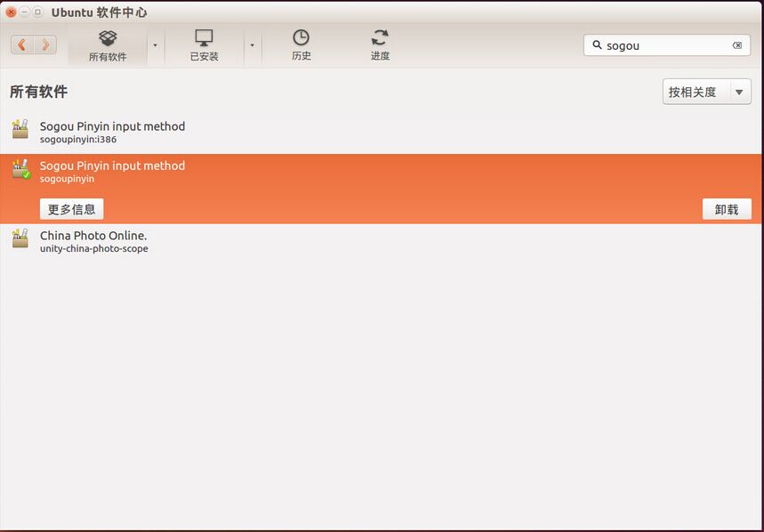This screenshot has width=764, height=532.
Task: Open the 所有软件 (All Software) view
Action: [108, 45]
